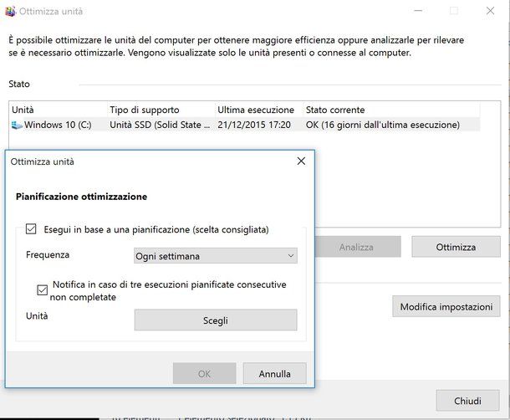Click the '21/12/2015 17:20' date cell

pos(254,125)
